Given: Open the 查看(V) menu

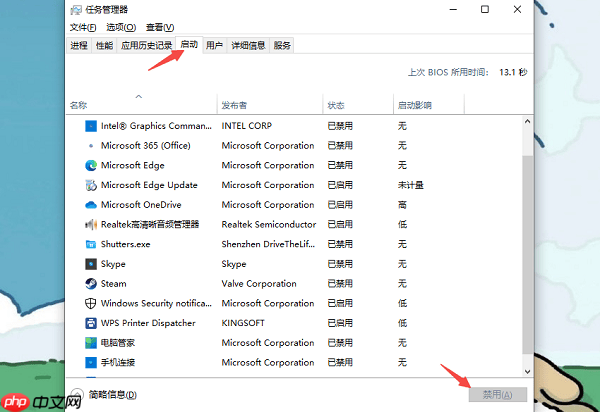Looking at the screenshot, I should (160, 28).
